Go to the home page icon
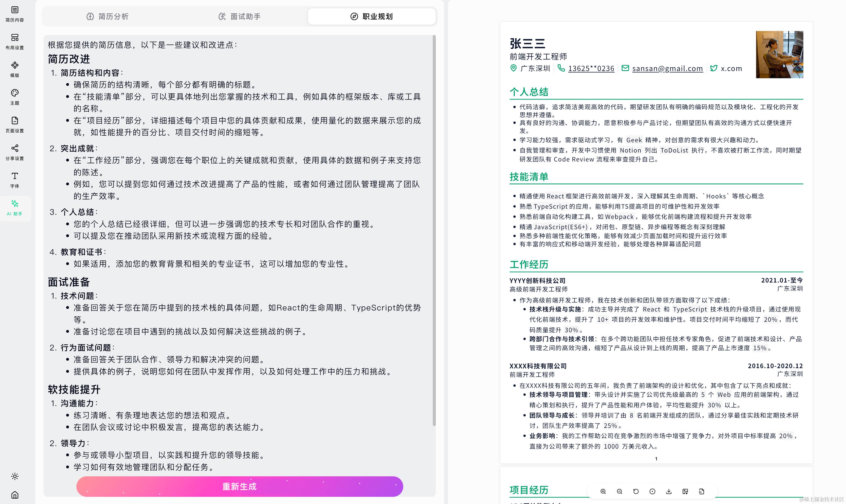The width and height of the screenshot is (846, 504). (x=15, y=494)
